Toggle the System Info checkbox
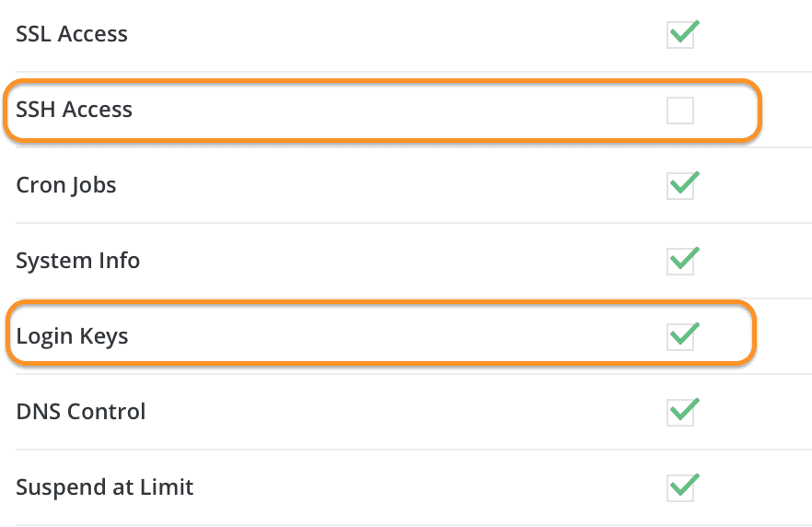Screen dimensions: 812x527 coord(680,262)
